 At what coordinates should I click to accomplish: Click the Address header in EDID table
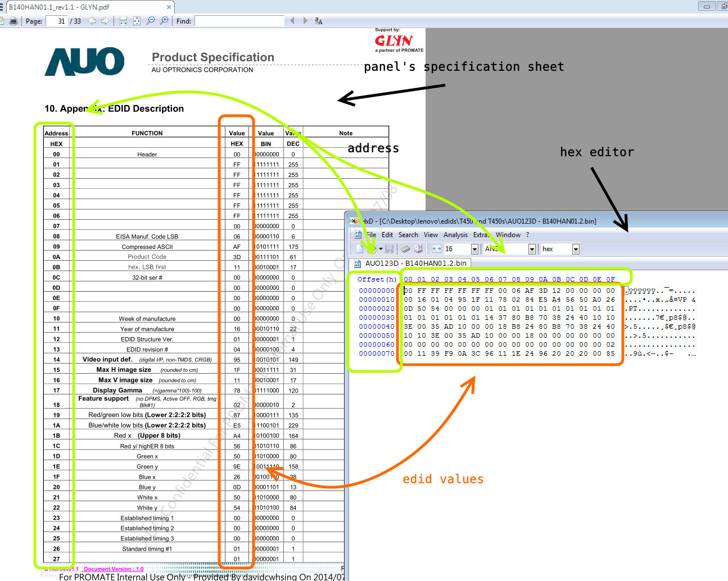(56, 133)
